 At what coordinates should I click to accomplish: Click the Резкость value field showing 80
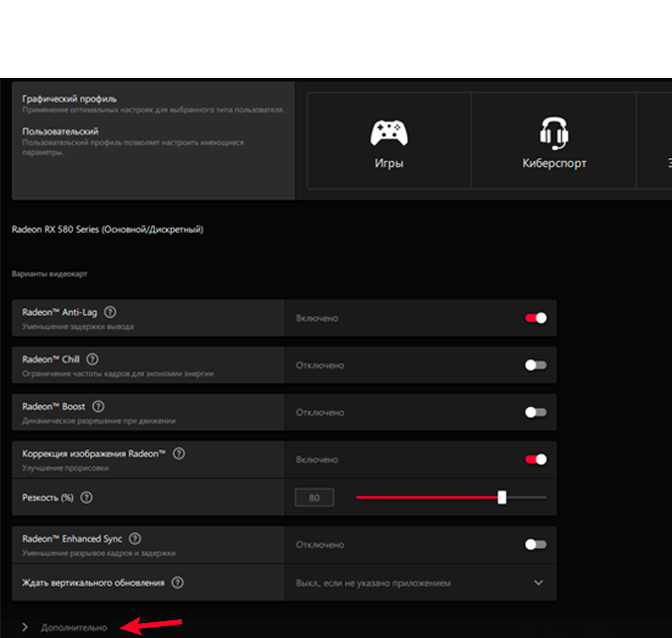[314, 498]
